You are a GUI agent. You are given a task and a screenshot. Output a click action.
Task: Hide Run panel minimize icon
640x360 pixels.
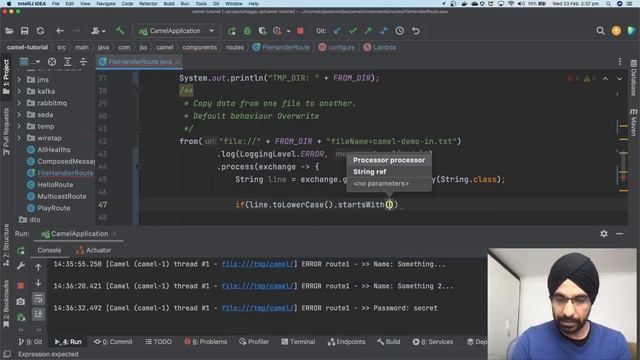click(x=620, y=234)
